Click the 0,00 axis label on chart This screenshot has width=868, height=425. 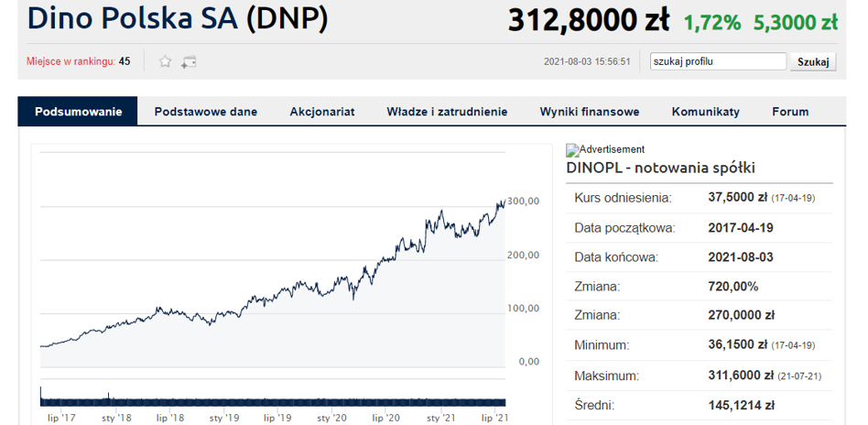pos(528,361)
